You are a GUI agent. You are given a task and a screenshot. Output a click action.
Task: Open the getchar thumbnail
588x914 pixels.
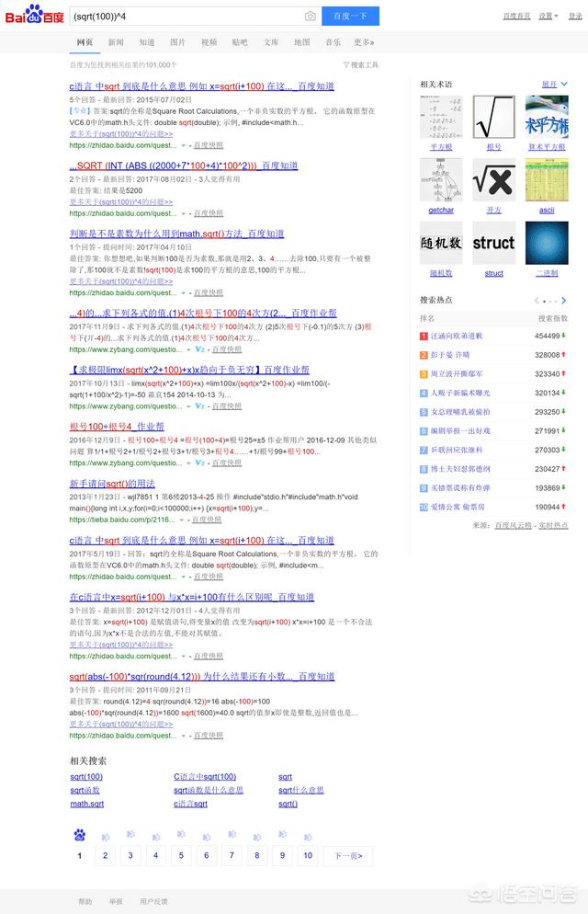pos(441,180)
